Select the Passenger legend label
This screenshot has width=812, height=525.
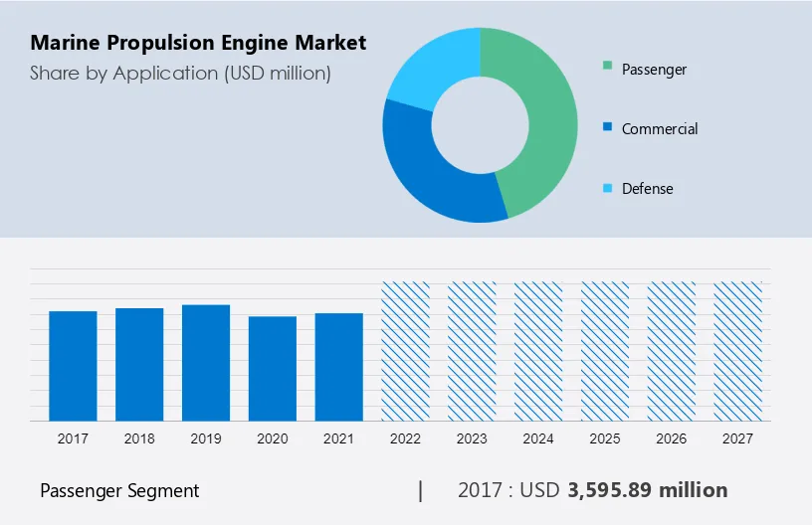click(x=654, y=70)
